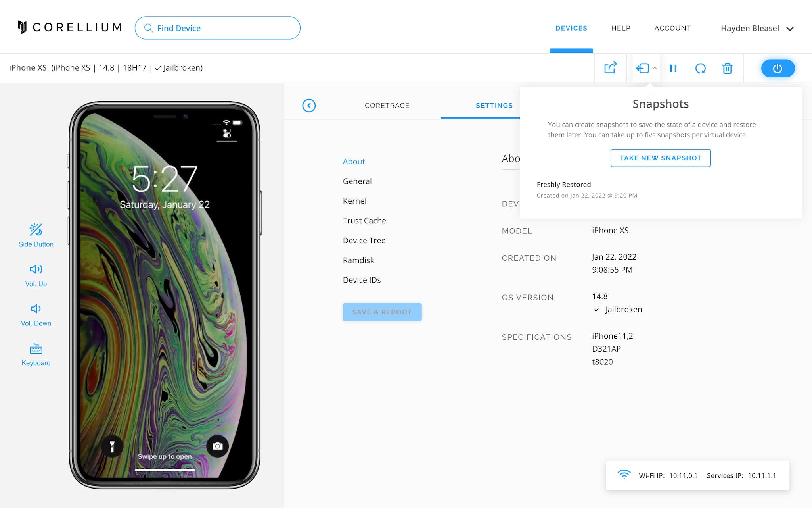Viewport: 812px width, 508px height.
Task: Click the Find Device search field
Action: (218, 28)
